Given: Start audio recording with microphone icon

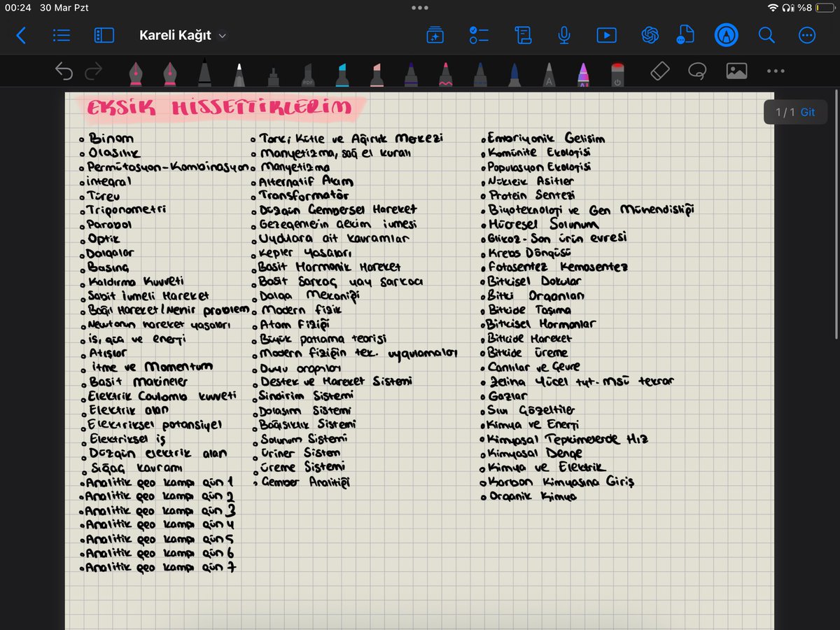Looking at the screenshot, I should click(x=563, y=36).
